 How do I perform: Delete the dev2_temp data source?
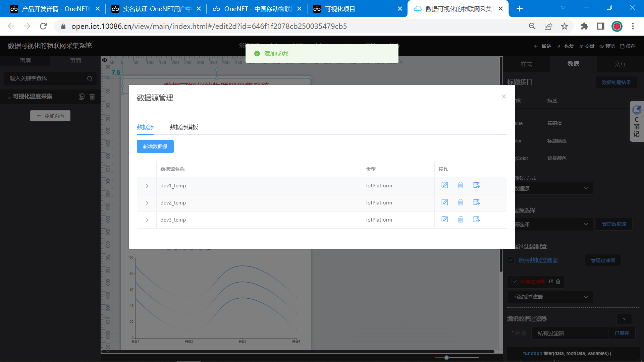coord(461,202)
